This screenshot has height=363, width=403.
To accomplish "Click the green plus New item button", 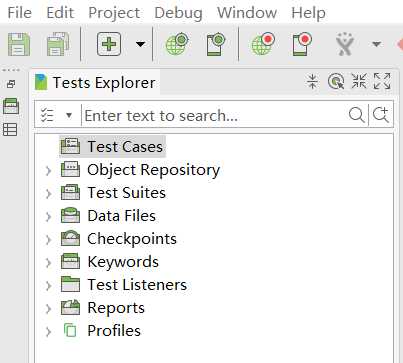I will click(x=109, y=44).
